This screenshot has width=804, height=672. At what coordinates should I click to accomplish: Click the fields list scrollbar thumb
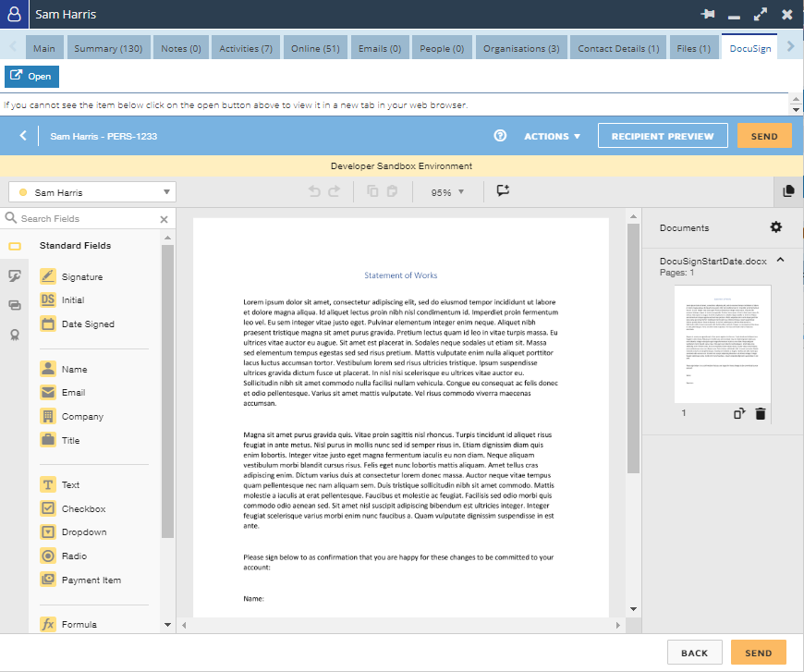coord(167,391)
